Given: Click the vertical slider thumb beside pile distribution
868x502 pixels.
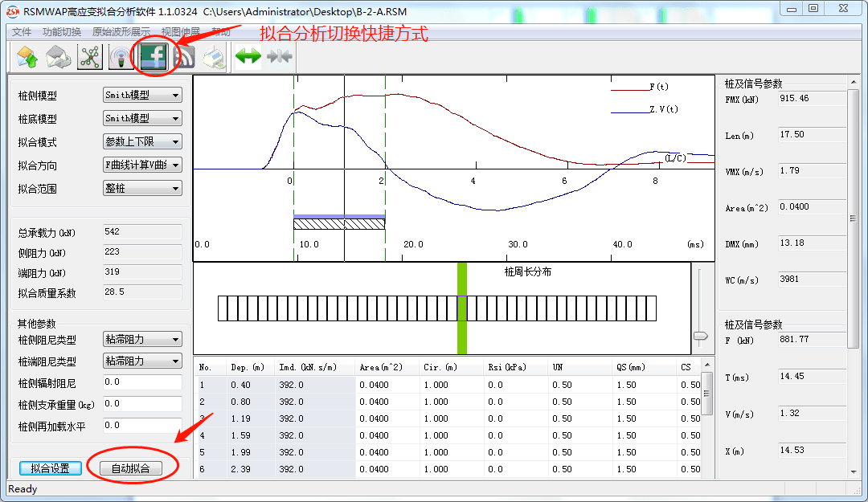Looking at the screenshot, I should pyautogui.click(x=700, y=336).
